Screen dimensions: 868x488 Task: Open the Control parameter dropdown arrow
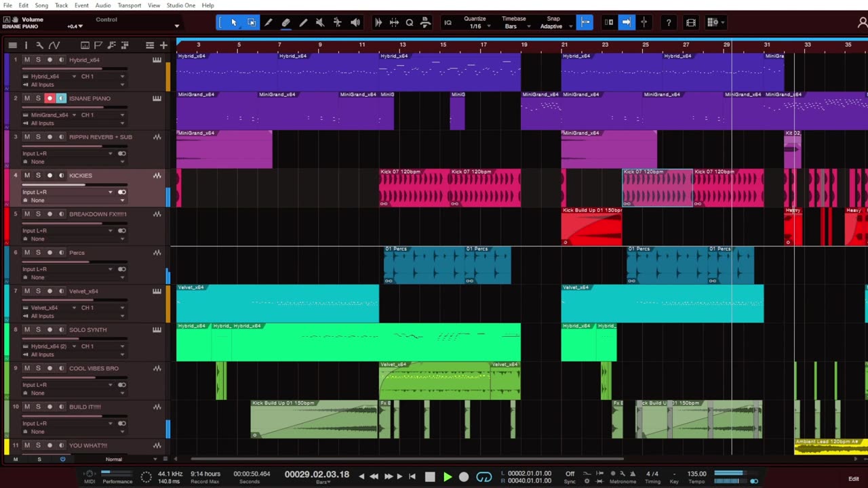click(x=177, y=26)
